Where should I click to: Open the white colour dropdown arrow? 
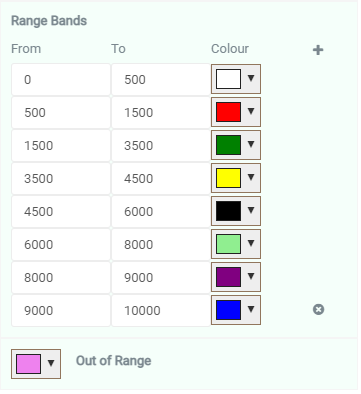point(251,78)
